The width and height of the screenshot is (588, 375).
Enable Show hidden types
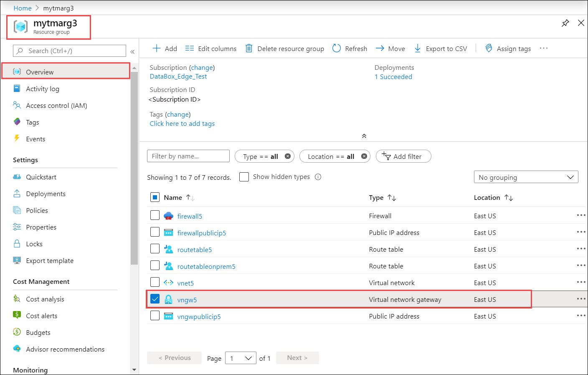(x=244, y=176)
